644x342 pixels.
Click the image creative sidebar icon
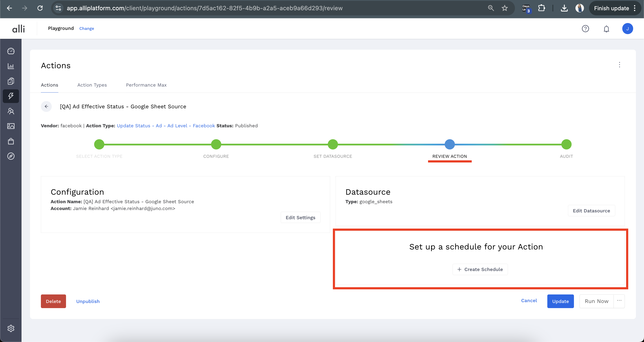tap(11, 126)
